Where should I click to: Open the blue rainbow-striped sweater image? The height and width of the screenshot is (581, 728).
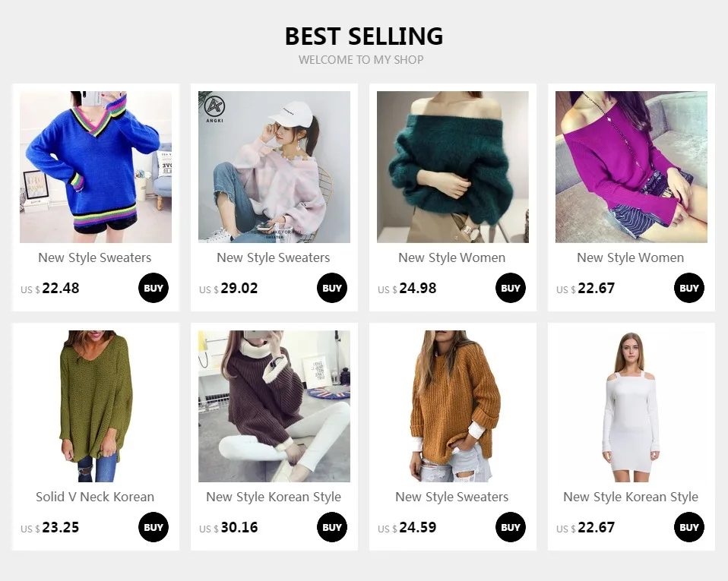(x=96, y=167)
